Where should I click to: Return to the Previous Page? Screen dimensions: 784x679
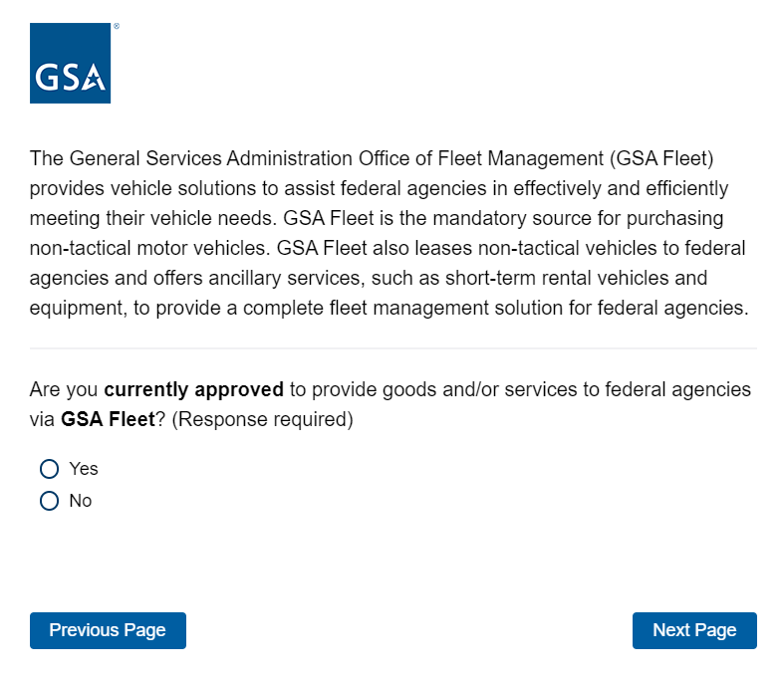click(x=108, y=630)
